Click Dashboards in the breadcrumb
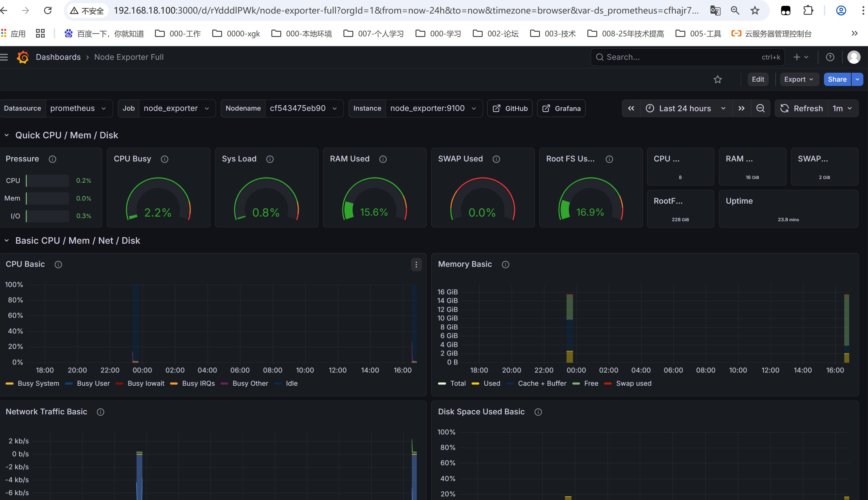868x500 pixels. point(58,57)
